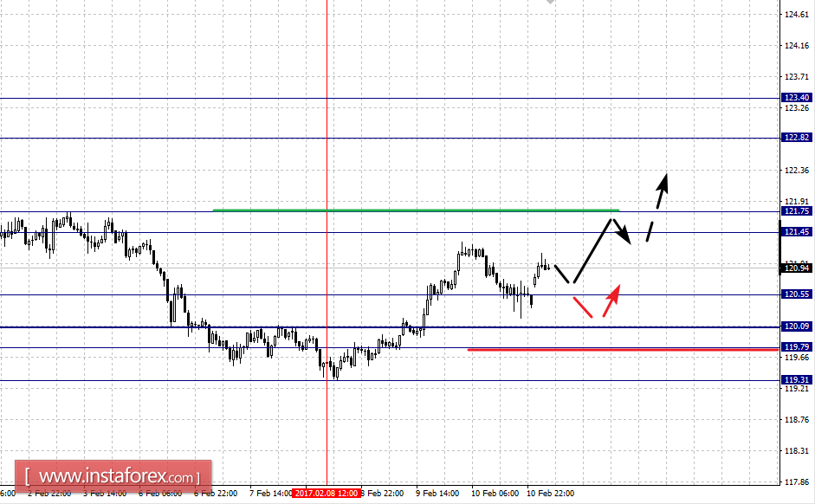Click the 124.16 price axis value

(x=796, y=46)
